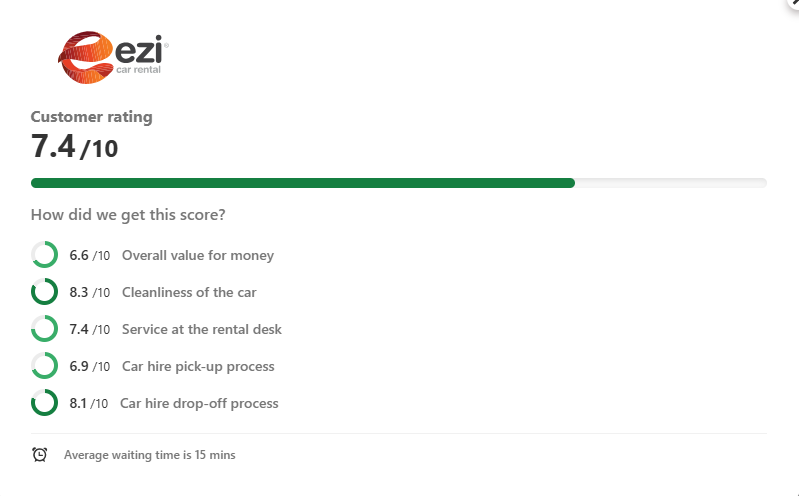The image size is (799, 496).
Task: Click the green customer rating progress bar
Action: pyautogui.click(x=303, y=183)
